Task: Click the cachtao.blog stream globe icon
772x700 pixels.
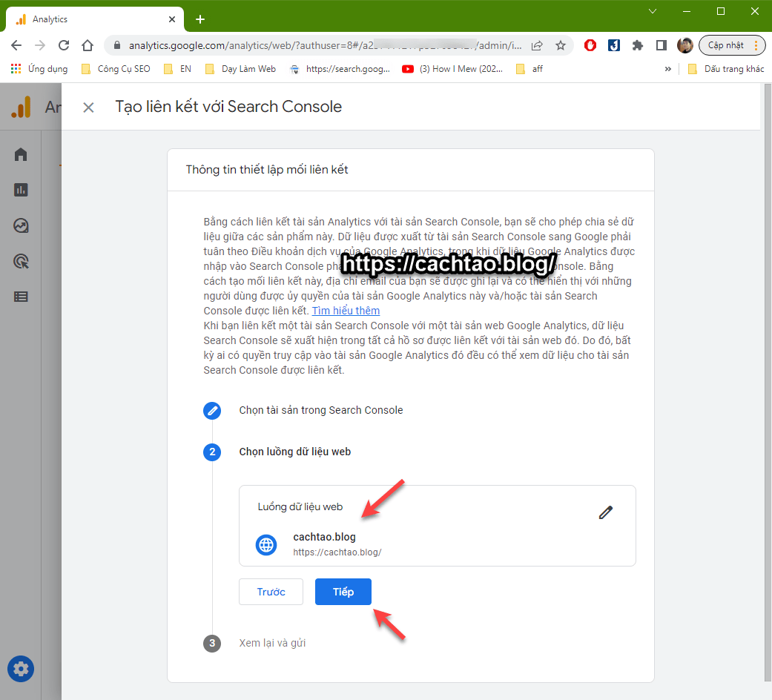Action: click(x=266, y=545)
